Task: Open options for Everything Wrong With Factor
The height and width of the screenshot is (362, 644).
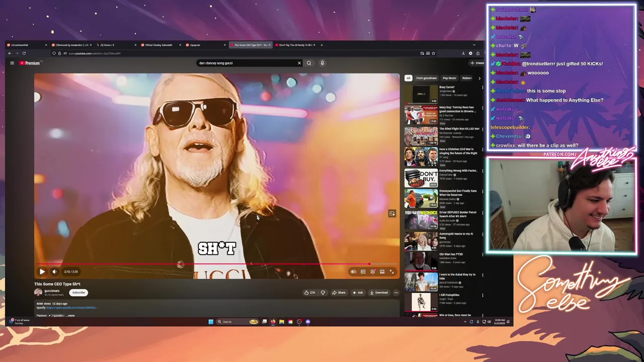Action: (482, 171)
